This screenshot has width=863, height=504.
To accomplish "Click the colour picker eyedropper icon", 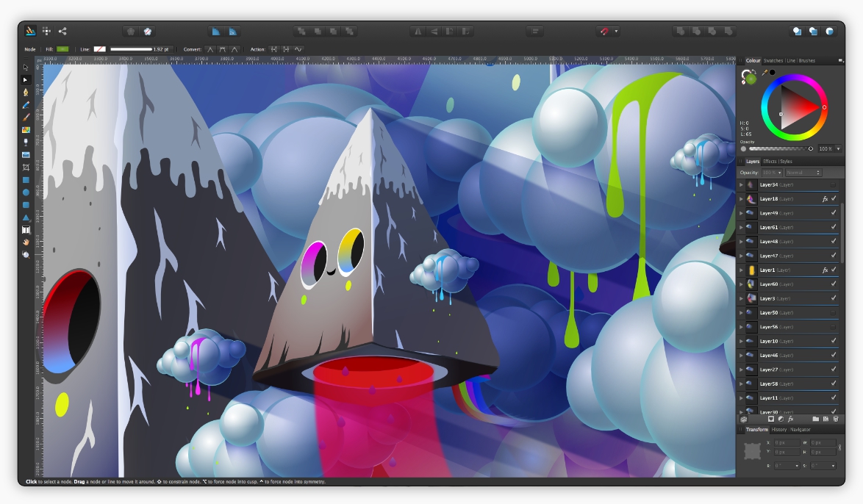I will (x=764, y=72).
